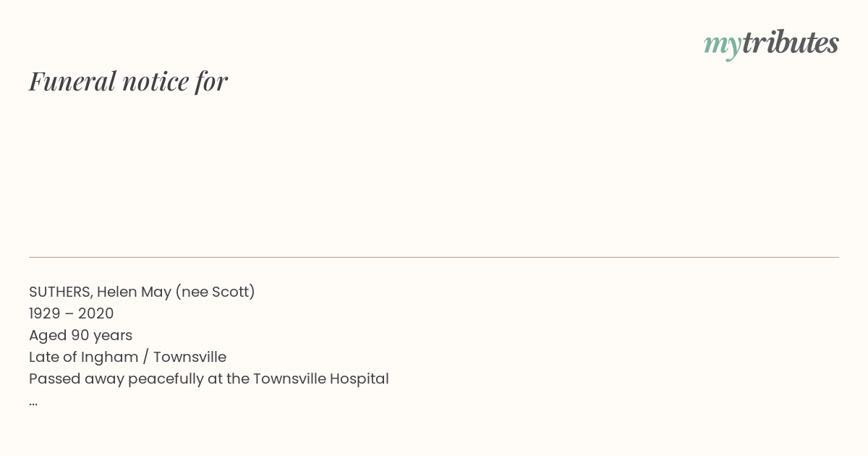The height and width of the screenshot is (456, 868).
Task: Click the word 'Funeral' in heading
Action: coord(72,81)
